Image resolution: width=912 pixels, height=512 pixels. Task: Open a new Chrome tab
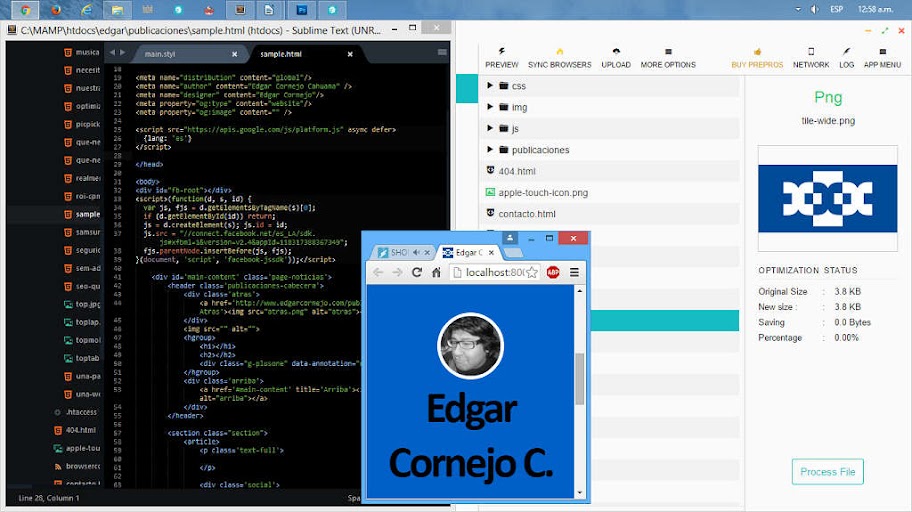coord(513,253)
